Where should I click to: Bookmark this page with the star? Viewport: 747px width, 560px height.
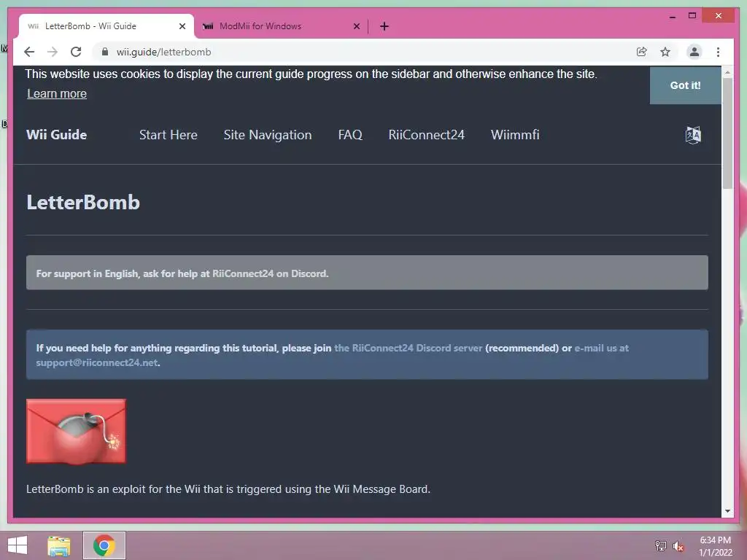pos(665,52)
